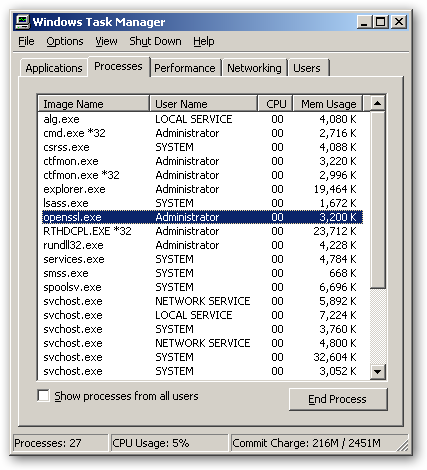Image resolution: width=427 pixels, height=470 pixels.
Task: Switch to the Performance tab
Action: click(x=185, y=68)
